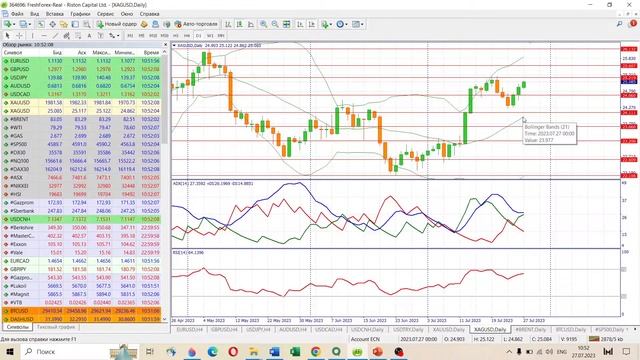The width and height of the screenshot is (640, 360).
Task: Open the Вставка menu
Action: [54, 14]
